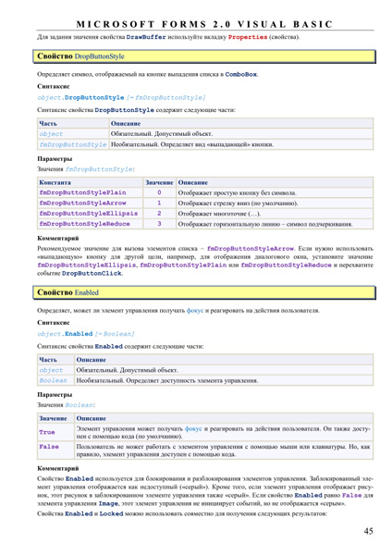Click the word 'DrawBuffer' in the top line
The image size is (392, 555).
[146, 37]
